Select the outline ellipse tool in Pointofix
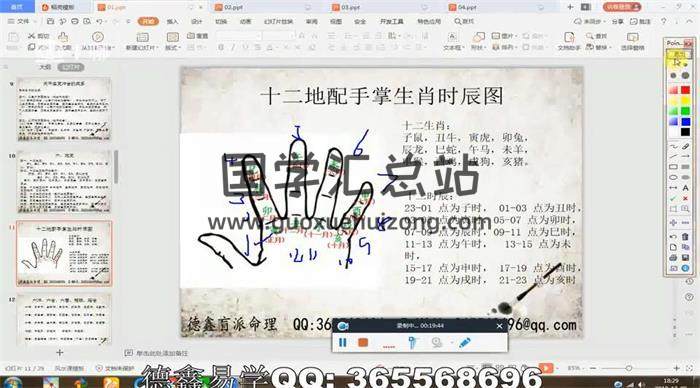 pos(673,177)
